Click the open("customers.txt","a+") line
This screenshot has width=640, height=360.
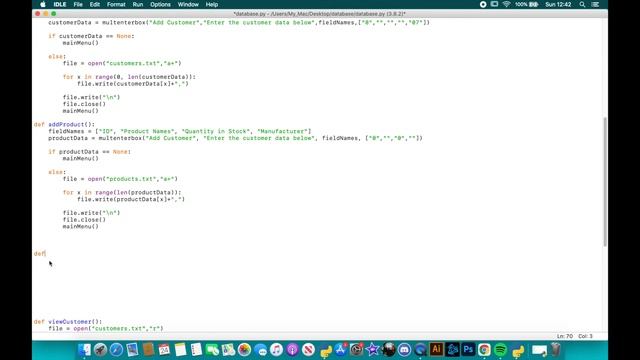122,63
